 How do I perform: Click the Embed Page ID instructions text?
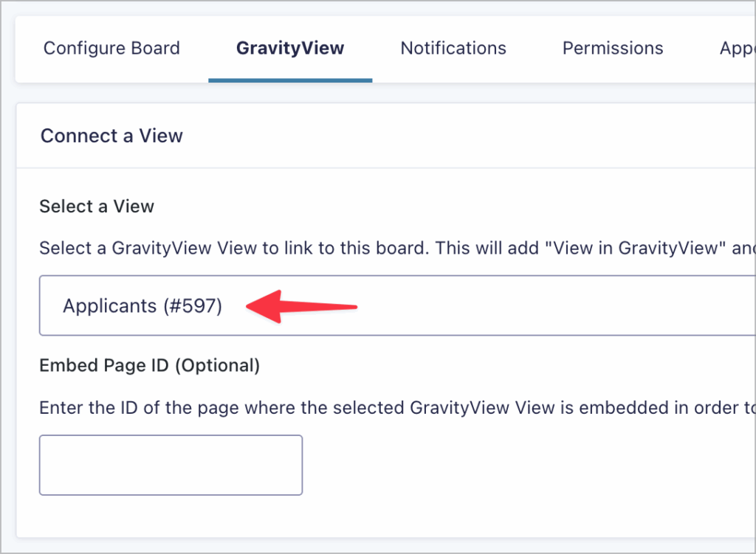coord(369,407)
